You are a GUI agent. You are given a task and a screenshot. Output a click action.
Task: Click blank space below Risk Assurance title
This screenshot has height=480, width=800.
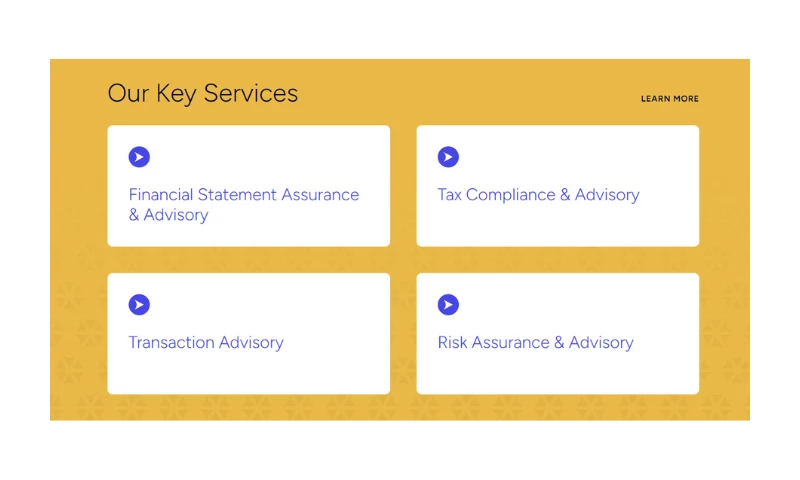coord(557,374)
